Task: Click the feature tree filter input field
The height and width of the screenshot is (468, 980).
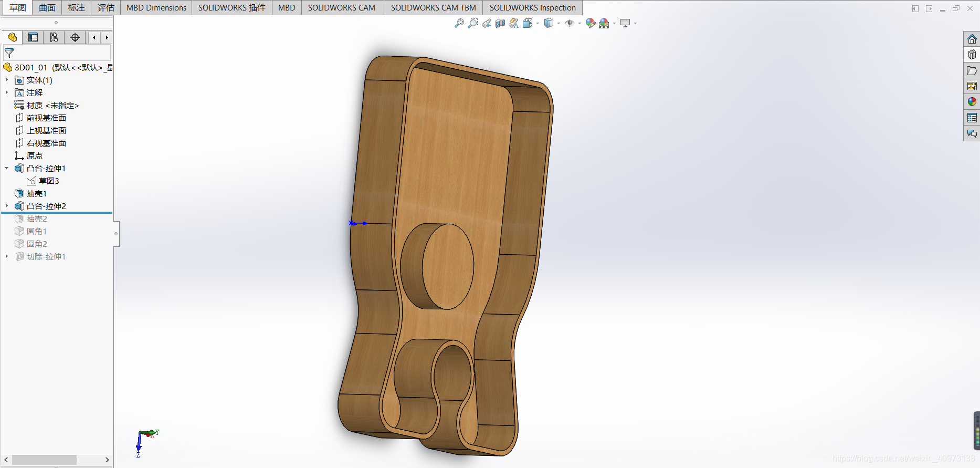Action: coord(57,53)
